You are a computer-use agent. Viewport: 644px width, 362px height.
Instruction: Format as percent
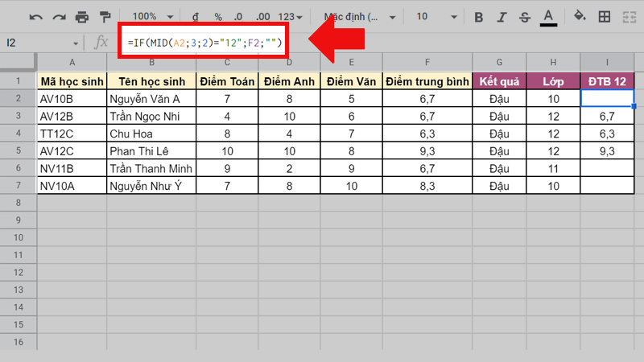(x=218, y=17)
